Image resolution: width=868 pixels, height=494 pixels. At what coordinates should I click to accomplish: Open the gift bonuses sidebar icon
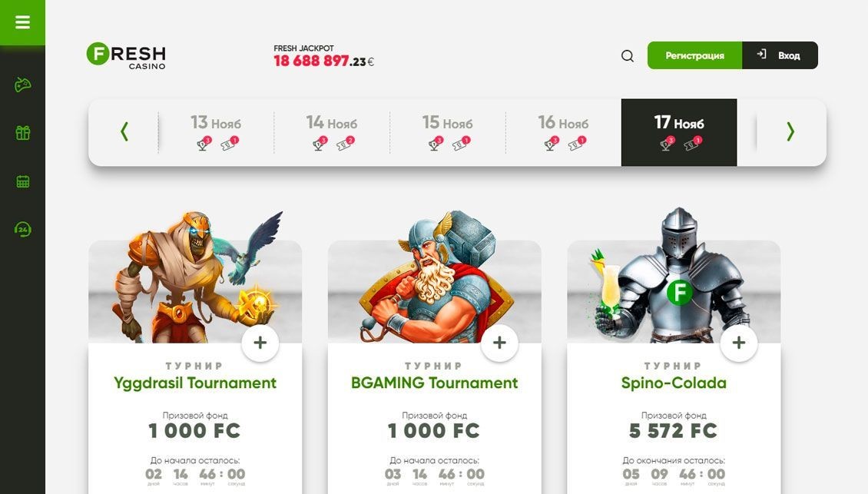(x=23, y=133)
